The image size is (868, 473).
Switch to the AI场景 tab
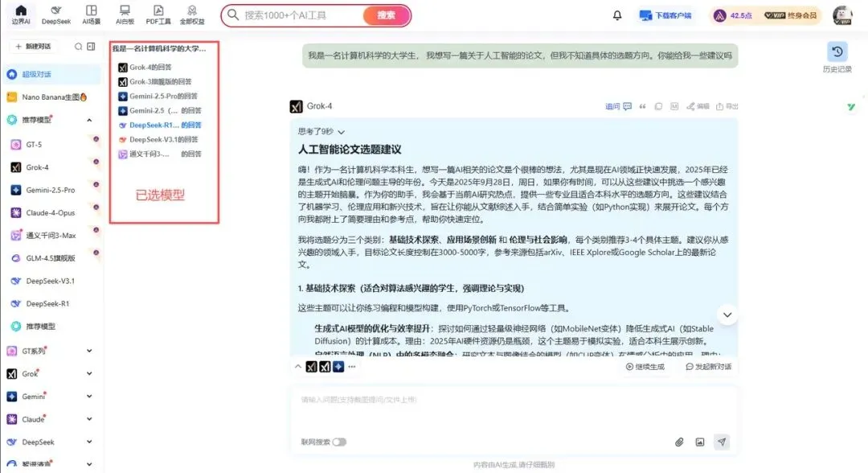coord(92,14)
